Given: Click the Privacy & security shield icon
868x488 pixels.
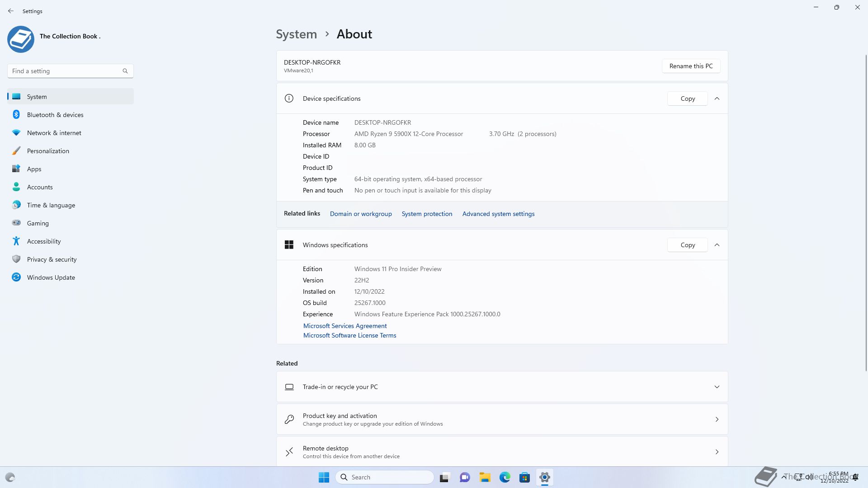Looking at the screenshot, I should click(16, 259).
